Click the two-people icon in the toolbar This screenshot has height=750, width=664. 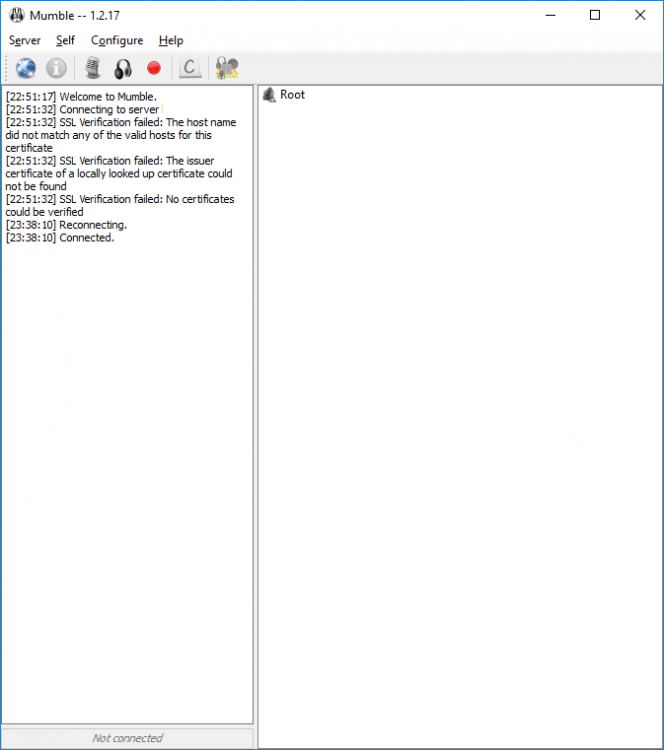[x=227, y=68]
